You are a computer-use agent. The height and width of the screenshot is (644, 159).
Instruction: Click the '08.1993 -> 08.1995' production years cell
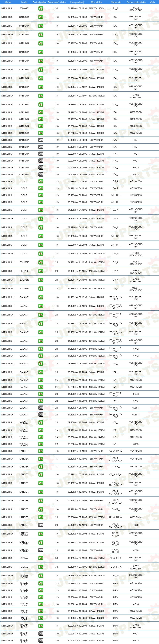click(x=77, y=219)
